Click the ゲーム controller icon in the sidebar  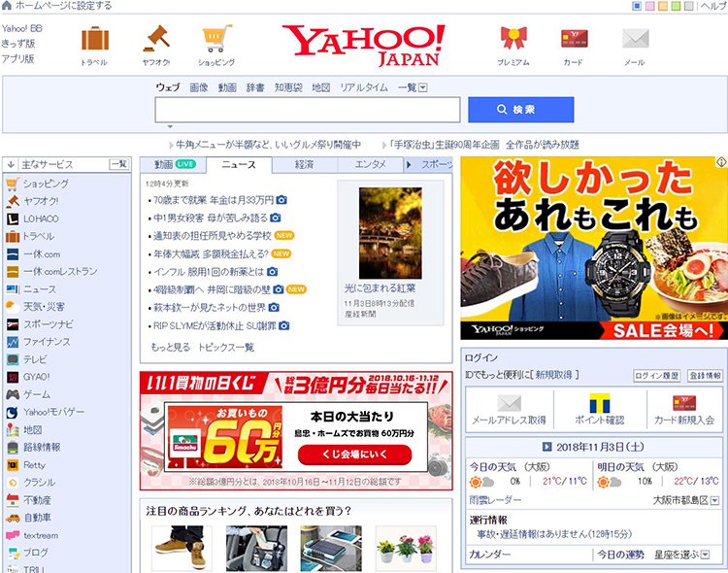pyautogui.click(x=13, y=394)
